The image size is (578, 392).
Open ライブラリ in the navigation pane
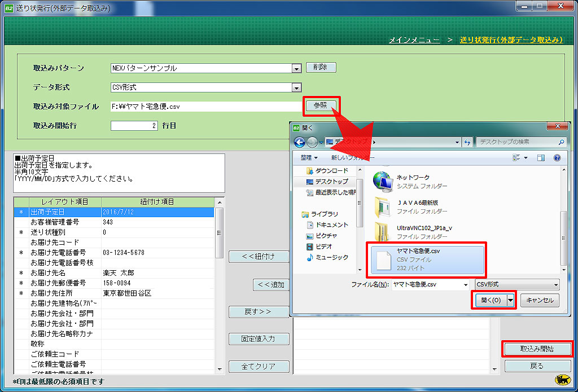(x=320, y=214)
